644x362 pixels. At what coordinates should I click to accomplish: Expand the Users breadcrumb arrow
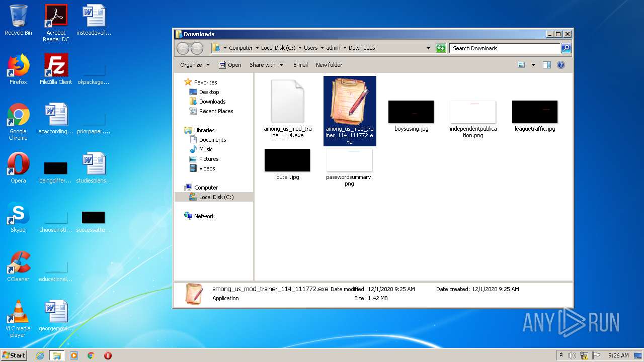pos(322,48)
